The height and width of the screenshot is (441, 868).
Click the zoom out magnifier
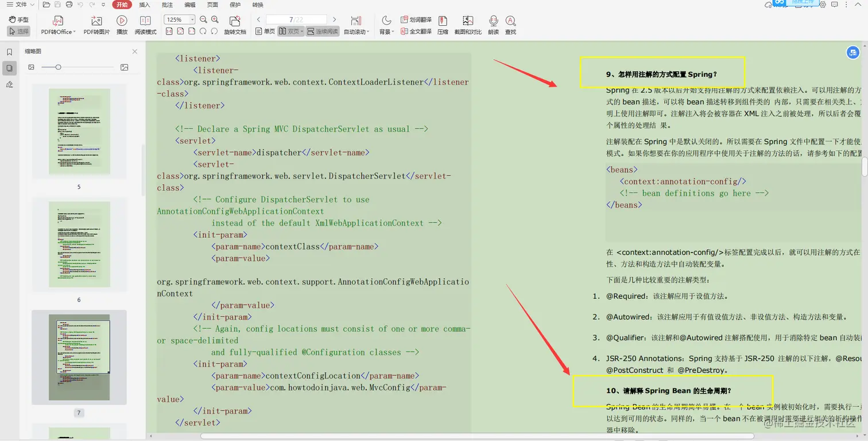point(203,19)
